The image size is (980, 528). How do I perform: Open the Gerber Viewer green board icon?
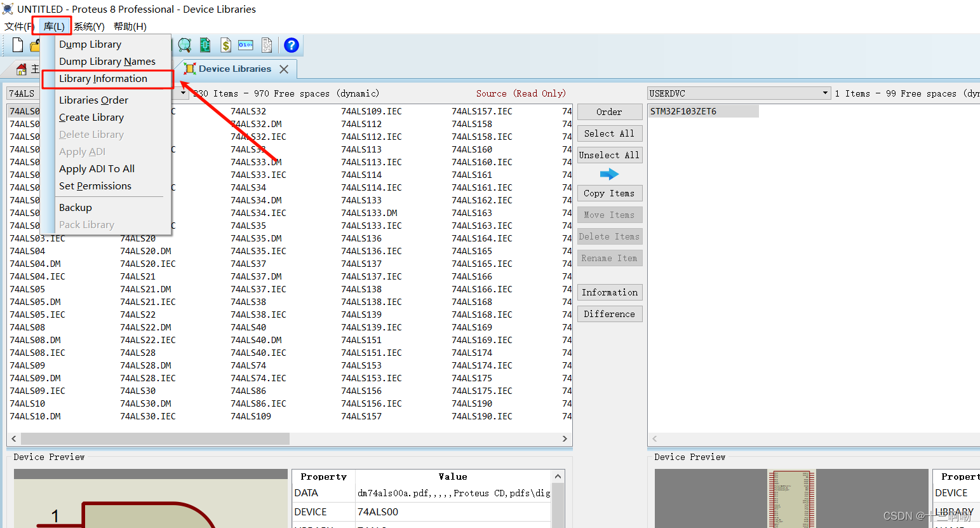[205, 45]
